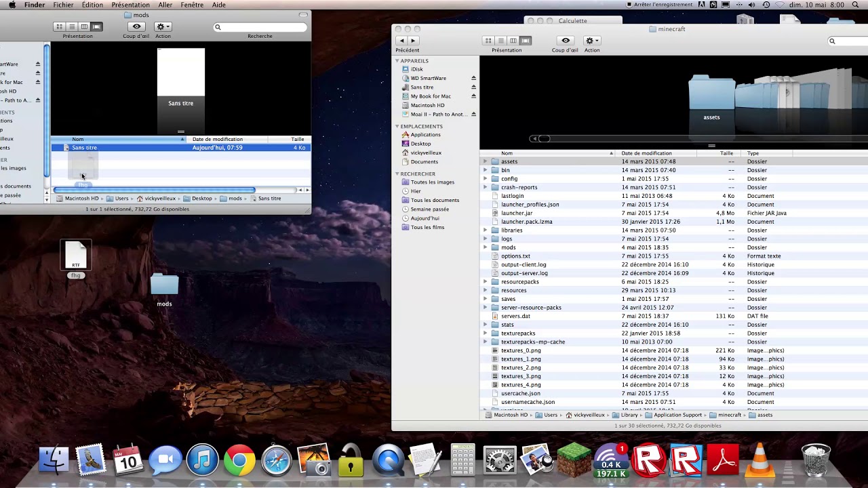The width and height of the screenshot is (868, 488).
Task: Switch mods window to list view
Action: (72, 26)
